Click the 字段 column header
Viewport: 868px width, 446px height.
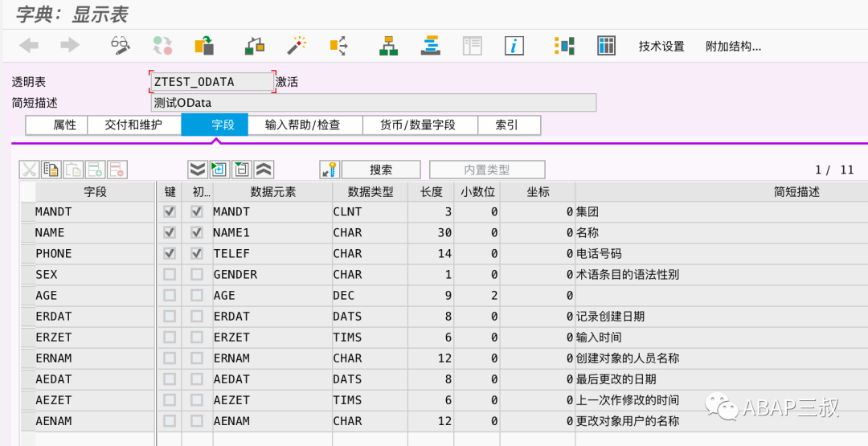95,192
